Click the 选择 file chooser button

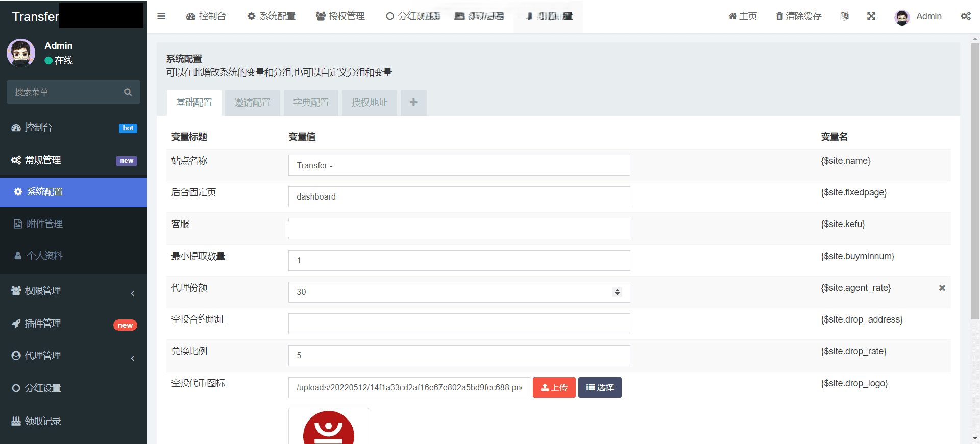pos(600,387)
